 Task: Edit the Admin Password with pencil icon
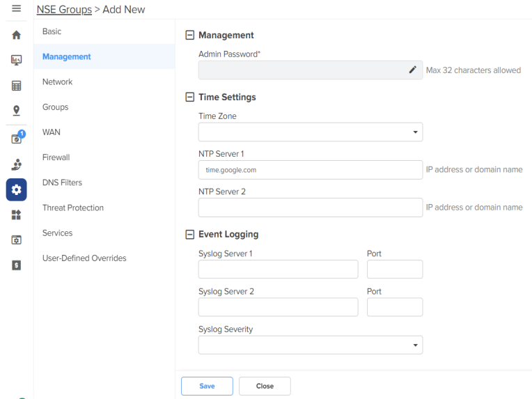click(412, 70)
